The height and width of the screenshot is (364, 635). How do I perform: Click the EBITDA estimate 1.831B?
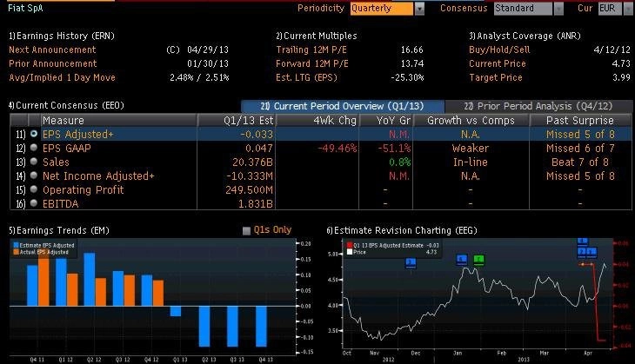point(256,204)
